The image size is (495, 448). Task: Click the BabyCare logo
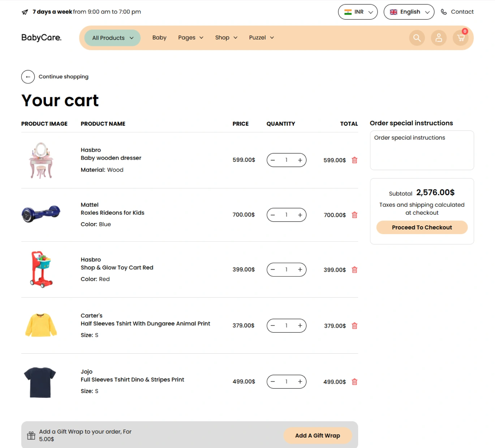41,38
